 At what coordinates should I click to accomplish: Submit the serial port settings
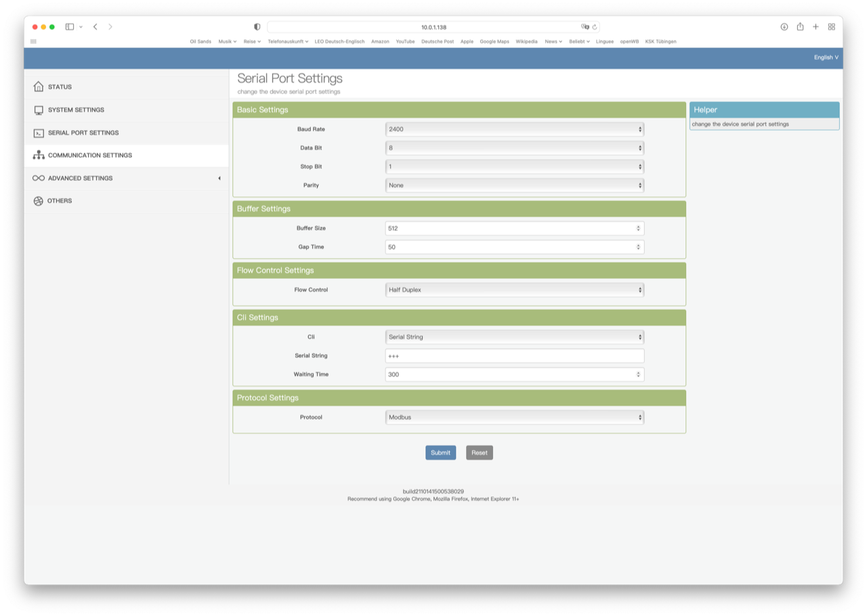click(x=440, y=453)
